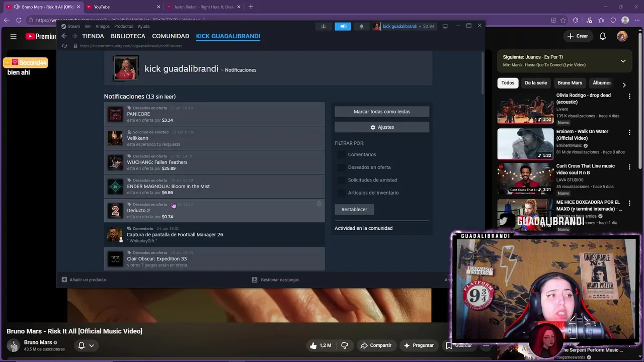Open options for Can't Cross That Line video
The image size is (644, 362).
click(x=629, y=167)
